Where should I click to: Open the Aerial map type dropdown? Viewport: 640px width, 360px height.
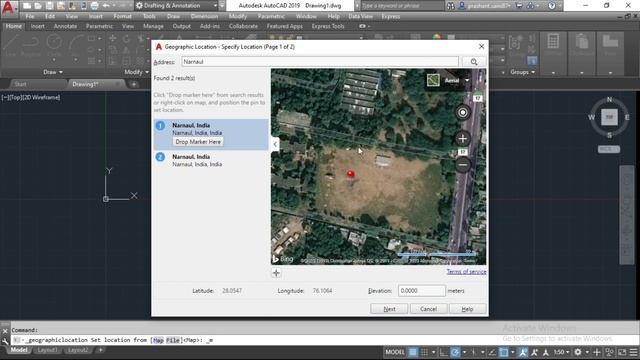467,80
